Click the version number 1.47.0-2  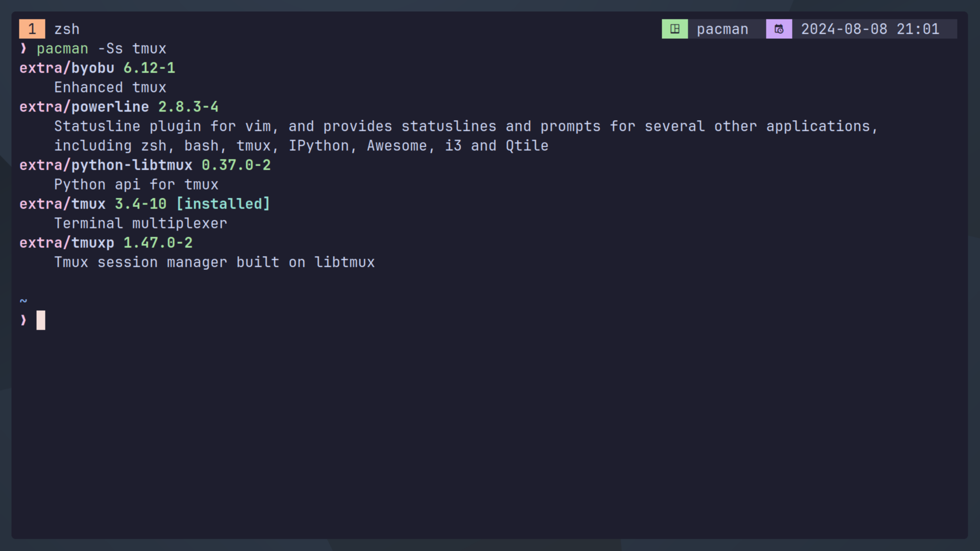158,243
